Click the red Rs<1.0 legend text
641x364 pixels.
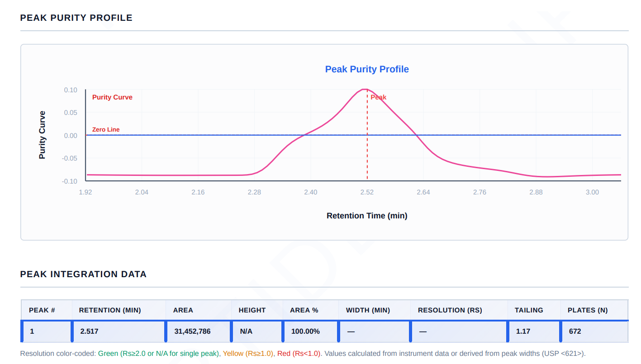299,354
